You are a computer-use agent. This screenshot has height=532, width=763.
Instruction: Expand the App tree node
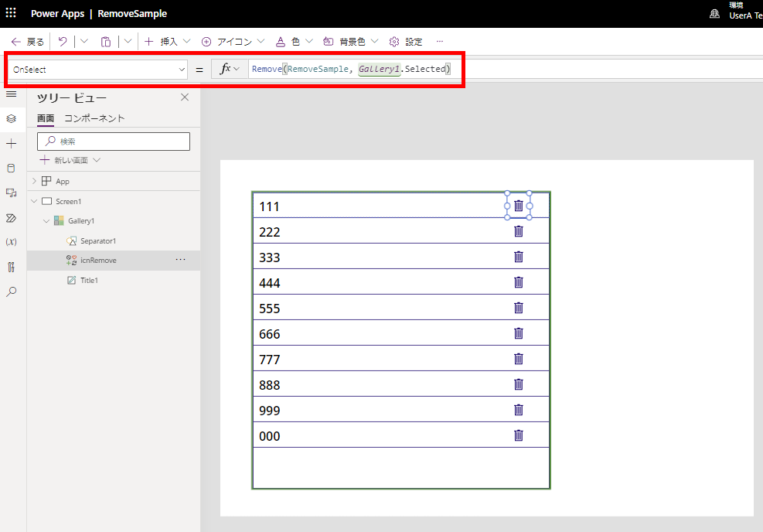click(x=34, y=181)
